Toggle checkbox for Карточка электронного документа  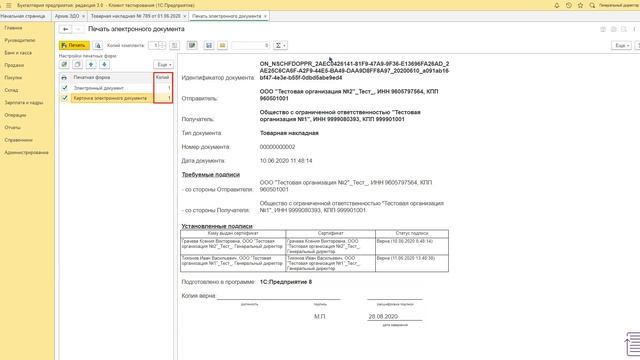64,98
